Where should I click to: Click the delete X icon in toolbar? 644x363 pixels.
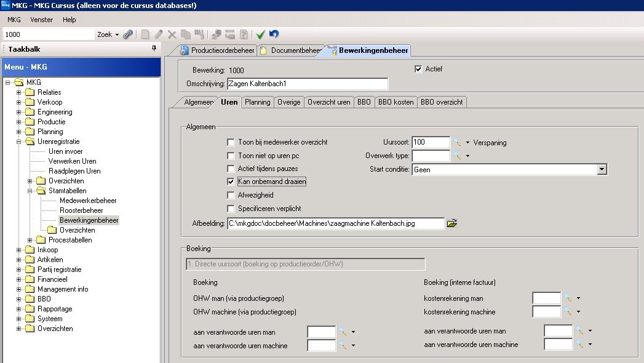tap(172, 34)
